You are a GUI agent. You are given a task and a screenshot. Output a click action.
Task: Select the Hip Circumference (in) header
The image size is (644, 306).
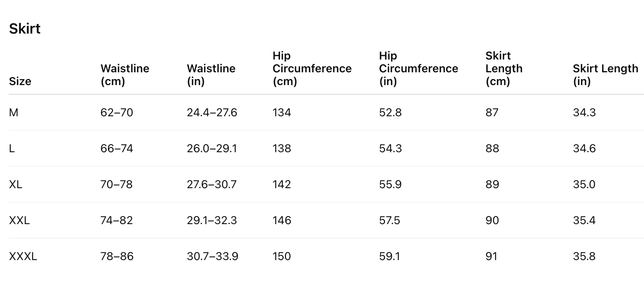coord(419,68)
